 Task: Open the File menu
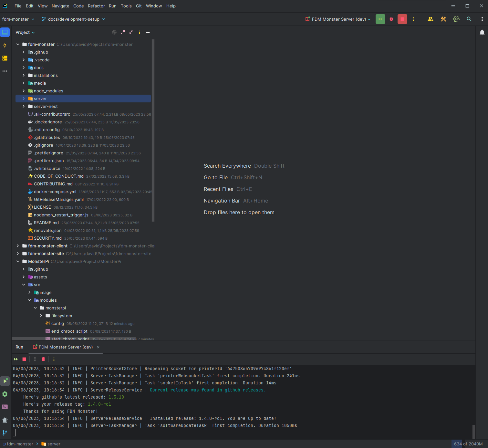click(x=18, y=6)
